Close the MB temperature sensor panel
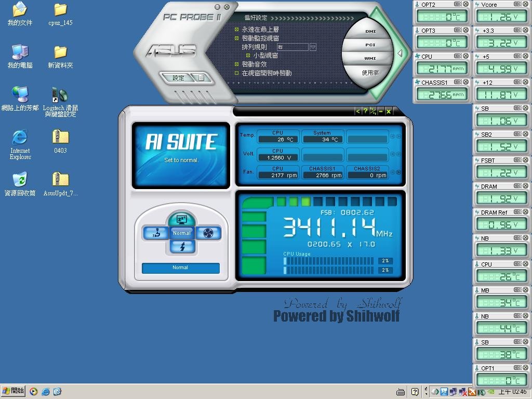The height and width of the screenshot is (399, 532). (x=526, y=289)
